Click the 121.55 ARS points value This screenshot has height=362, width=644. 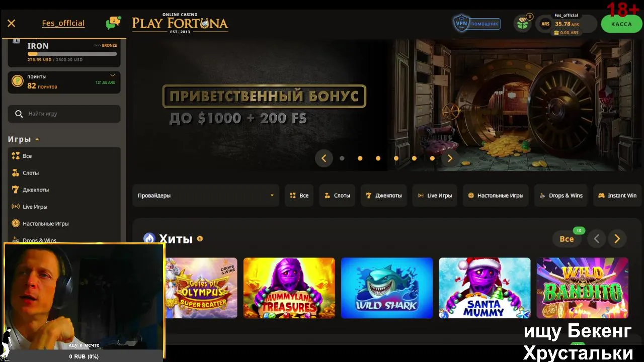tap(105, 82)
